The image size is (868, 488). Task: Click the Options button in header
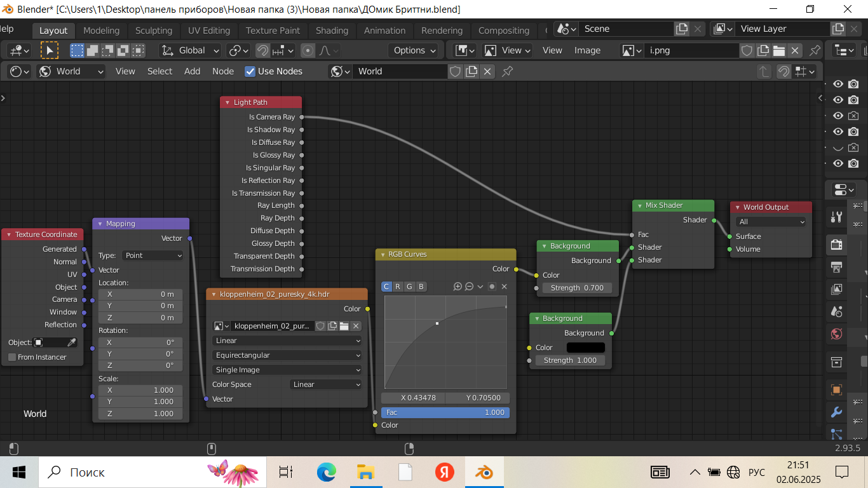415,50
